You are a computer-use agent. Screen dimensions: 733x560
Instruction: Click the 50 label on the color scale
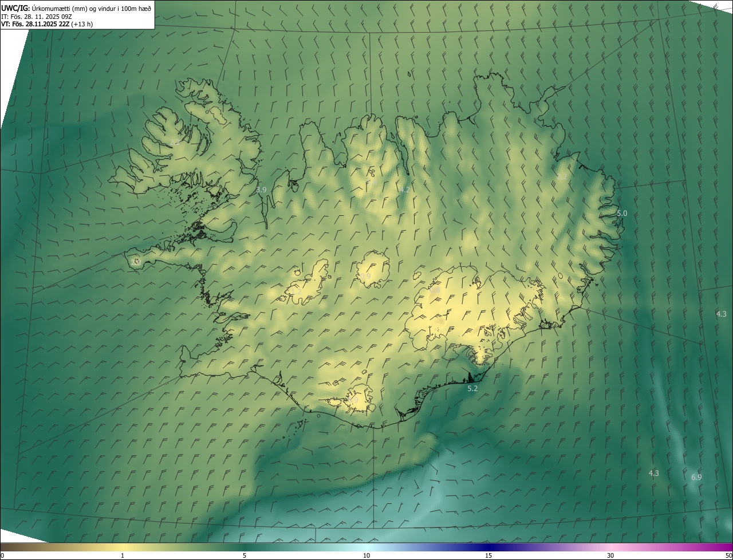tap(728, 555)
